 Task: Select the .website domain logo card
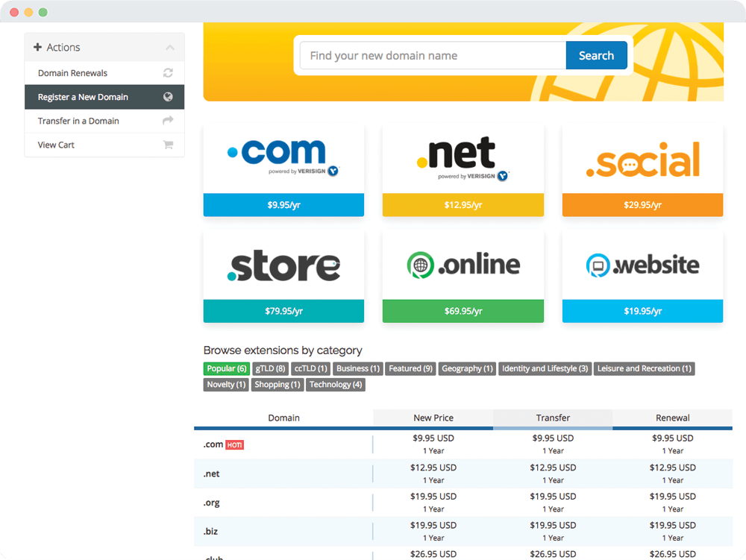[x=642, y=265]
